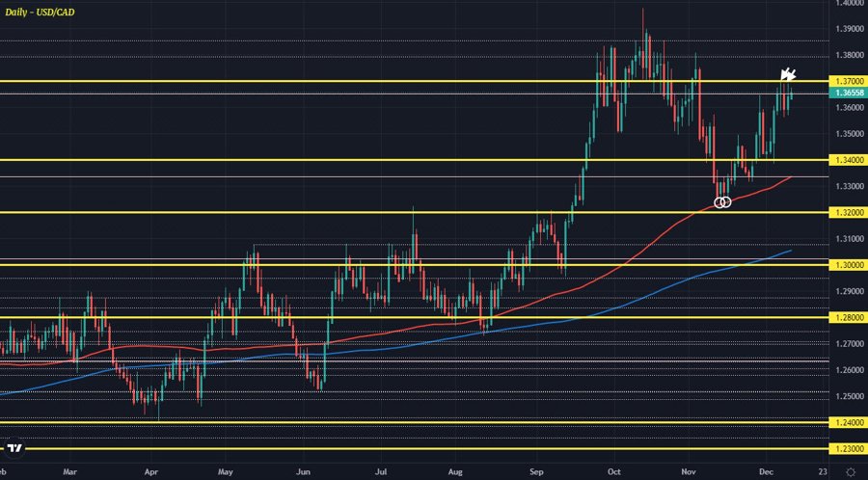Click the 1.30000 yellow price label
Image resolution: width=868 pixels, height=480 pixels.
point(849,265)
